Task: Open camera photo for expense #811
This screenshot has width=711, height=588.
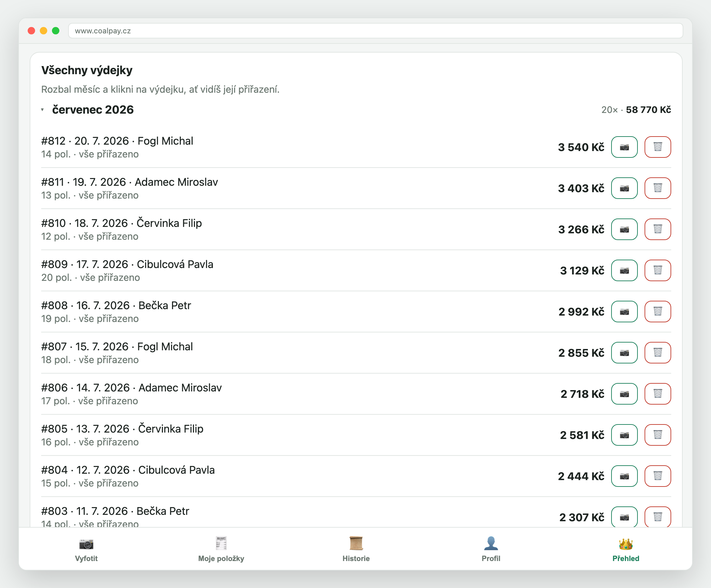Action: (x=624, y=188)
